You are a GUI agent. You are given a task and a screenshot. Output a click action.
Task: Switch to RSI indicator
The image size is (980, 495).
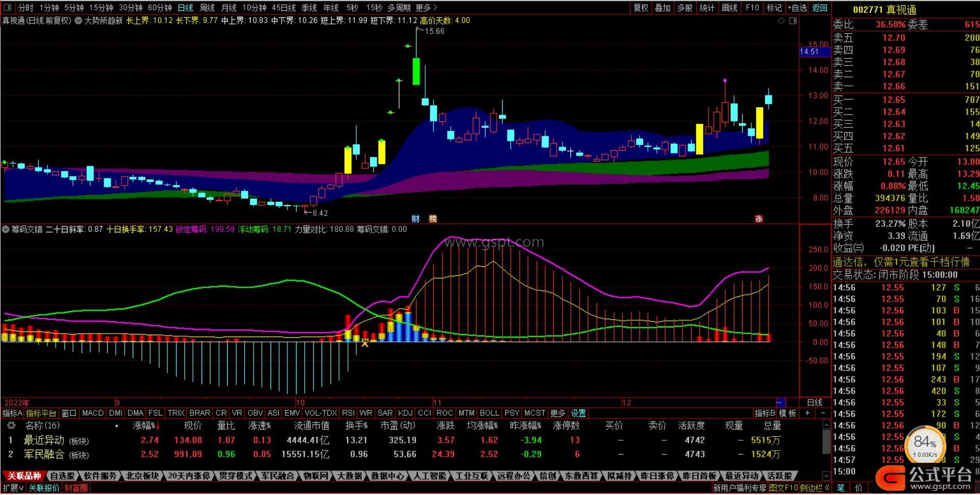[348, 413]
